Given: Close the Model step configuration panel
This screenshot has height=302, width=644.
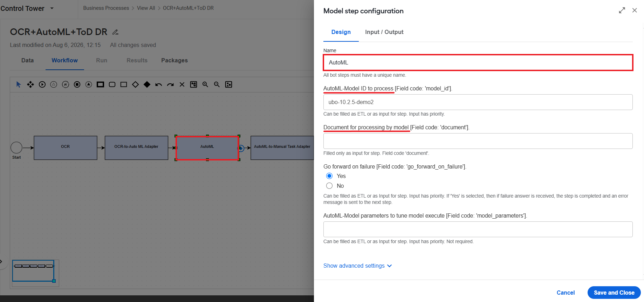Looking at the screenshot, I should tap(635, 11).
